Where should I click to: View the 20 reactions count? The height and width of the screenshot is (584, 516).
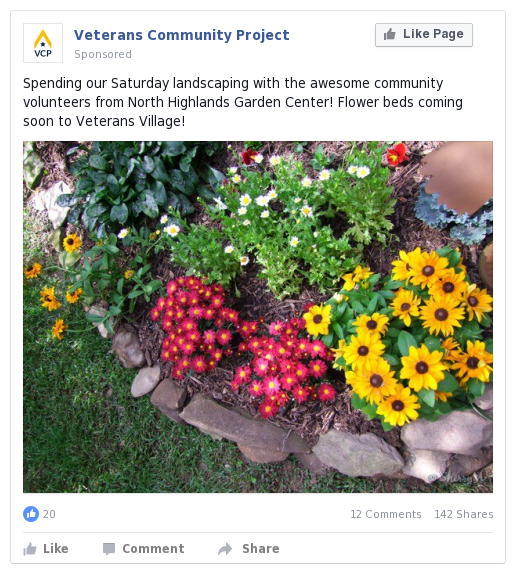tap(49, 514)
